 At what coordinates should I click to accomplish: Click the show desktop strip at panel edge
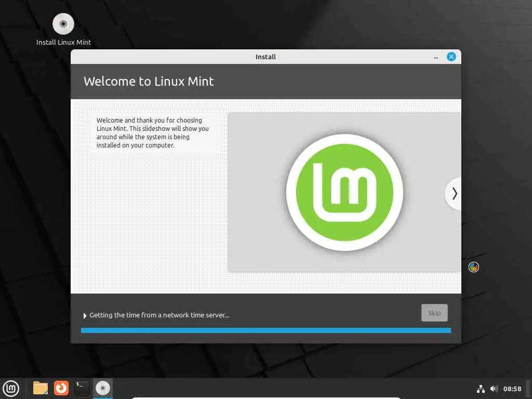pos(528,389)
